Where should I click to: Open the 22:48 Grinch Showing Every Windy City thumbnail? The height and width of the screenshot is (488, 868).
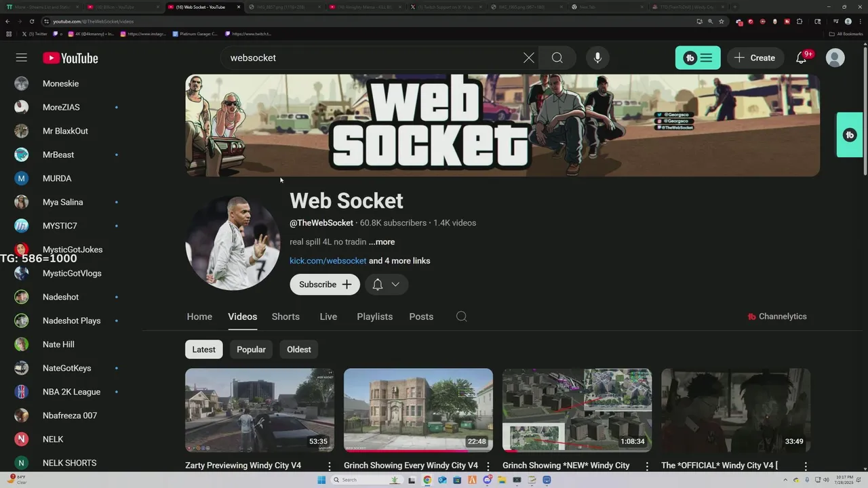pyautogui.click(x=418, y=410)
